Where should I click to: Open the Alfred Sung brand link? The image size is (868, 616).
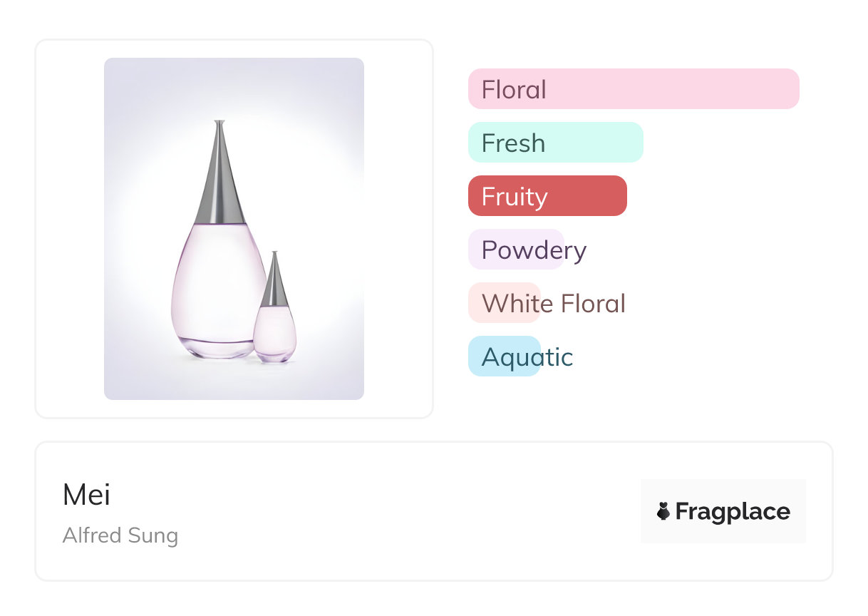(x=120, y=535)
